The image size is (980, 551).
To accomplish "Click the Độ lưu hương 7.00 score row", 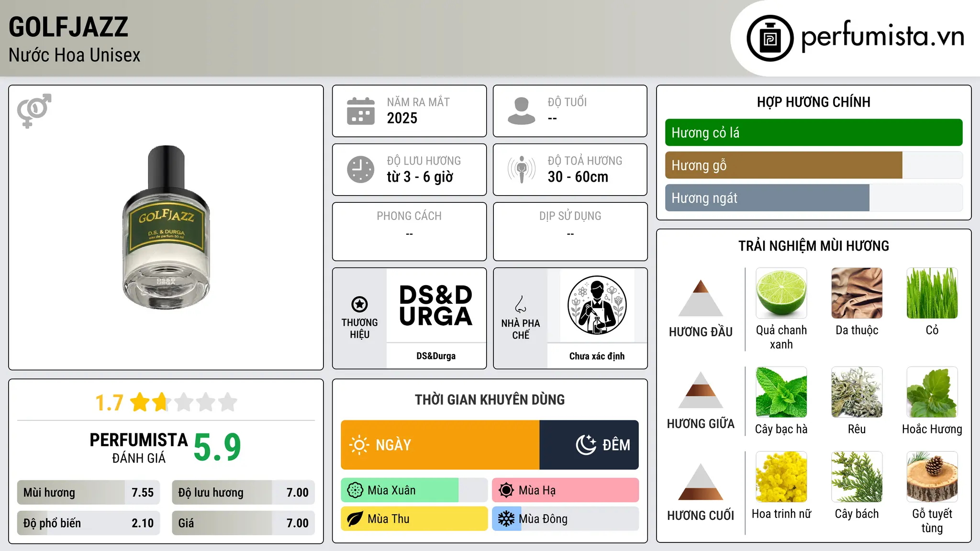I will [244, 492].
